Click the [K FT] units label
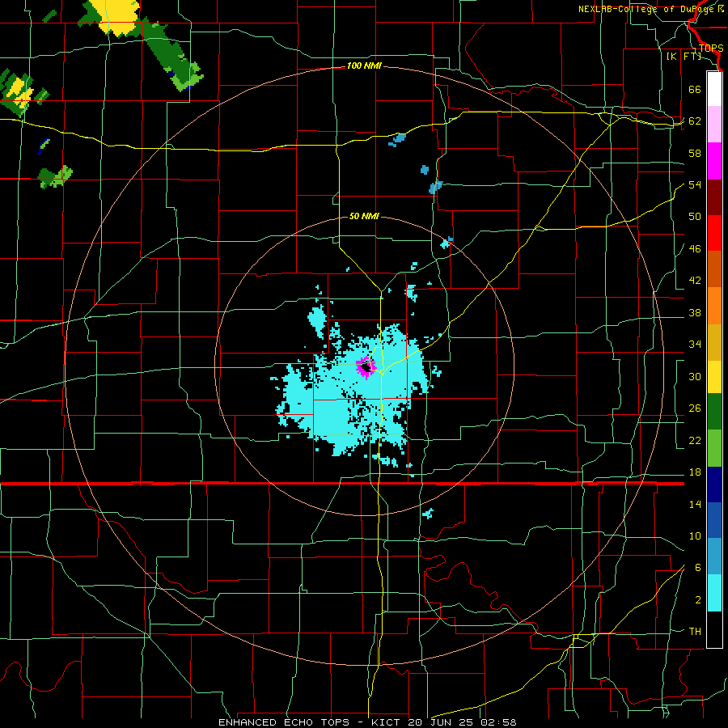 tap(684, 56)
